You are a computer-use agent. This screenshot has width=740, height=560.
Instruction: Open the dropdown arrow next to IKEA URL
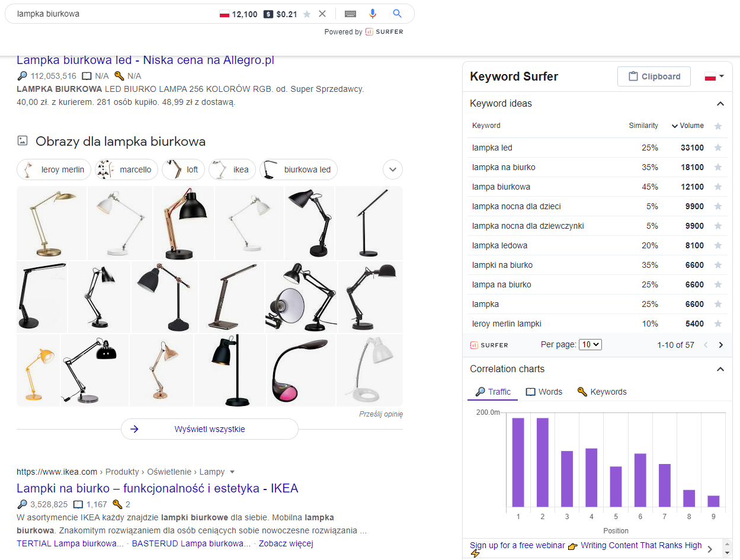click(x=232, y=472)
